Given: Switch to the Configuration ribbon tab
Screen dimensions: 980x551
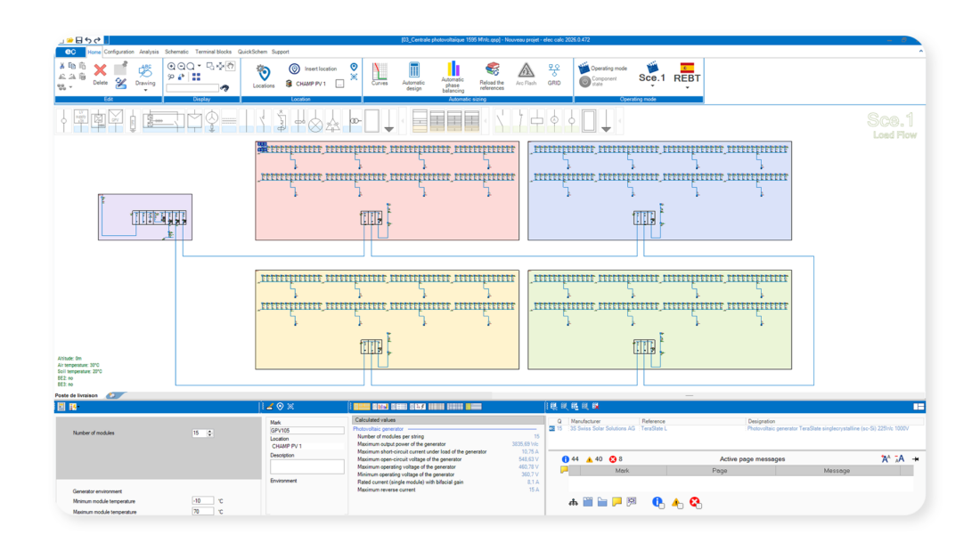Looking at the screenshot, I should [119, 52].
